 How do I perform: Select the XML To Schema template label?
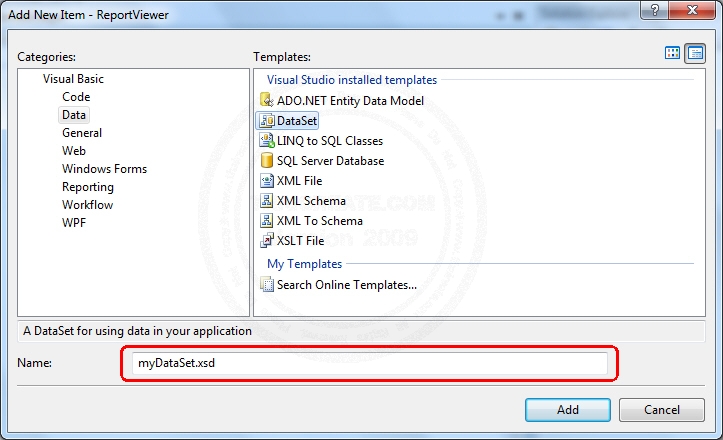(320, 220)
